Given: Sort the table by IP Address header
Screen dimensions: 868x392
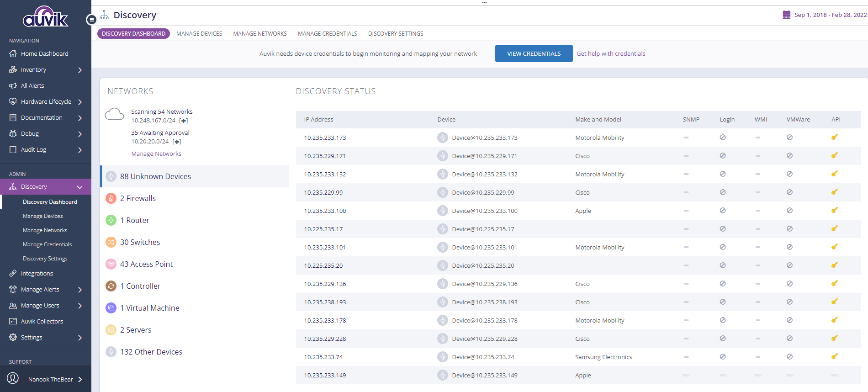Looking at the screenshot, I should [318, 119].
